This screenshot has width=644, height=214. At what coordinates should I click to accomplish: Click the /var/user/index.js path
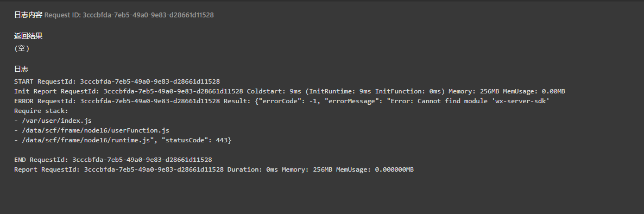[56, 121]
